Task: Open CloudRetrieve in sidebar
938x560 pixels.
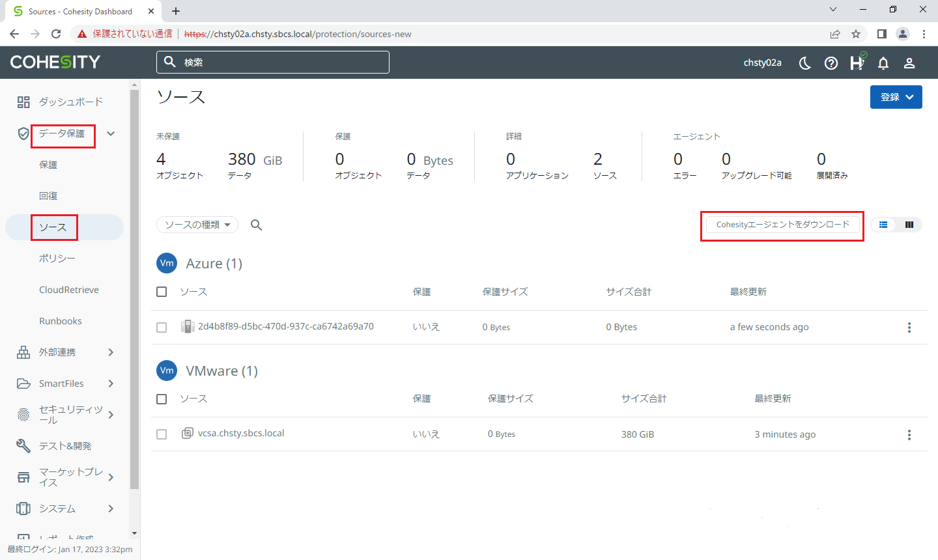Action: [x=69, y=290]
